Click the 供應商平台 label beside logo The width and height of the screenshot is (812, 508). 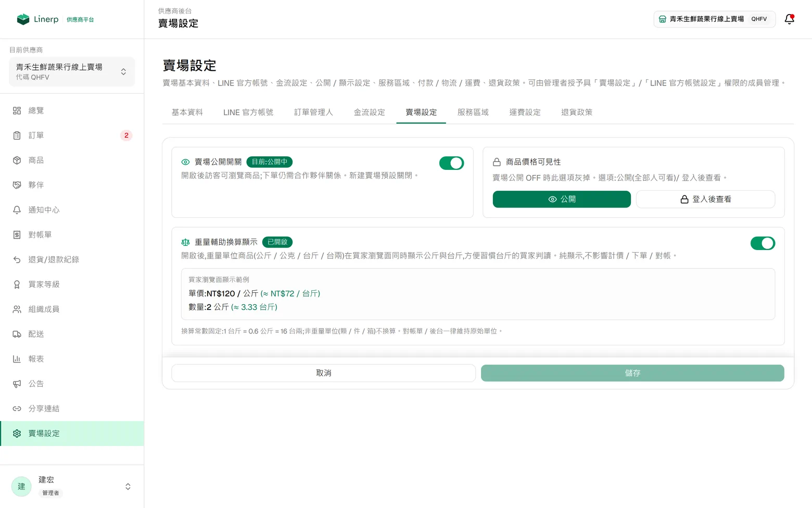coord(80,20)
